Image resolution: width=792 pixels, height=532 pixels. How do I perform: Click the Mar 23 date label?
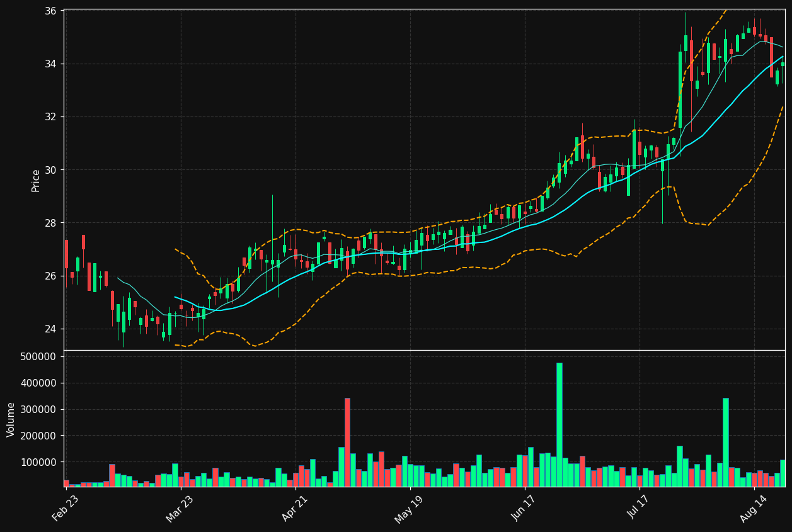180,508
